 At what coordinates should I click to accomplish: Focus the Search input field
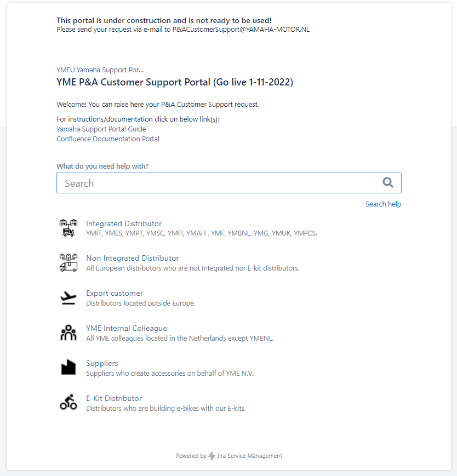[x=229, y=183]
